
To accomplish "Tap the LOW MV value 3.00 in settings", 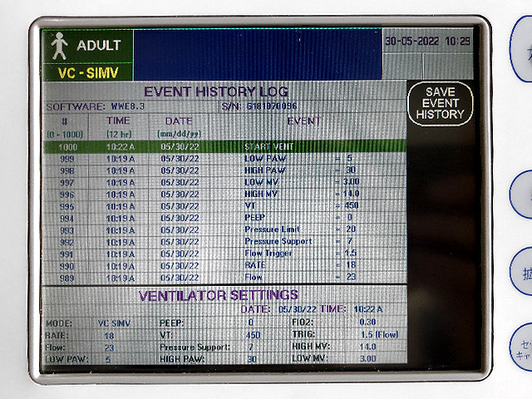I will pyautogui.click(x=367, y=358).
